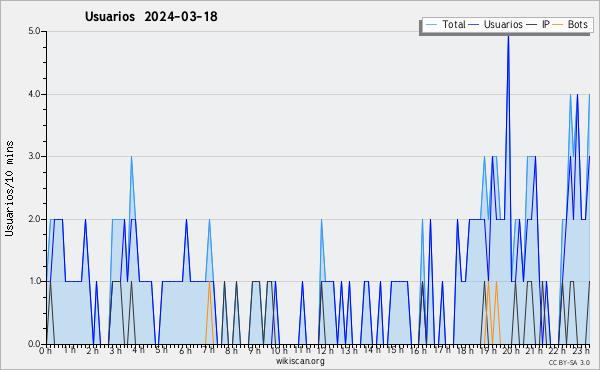600x370 pixels.
Task: Click the 2.0 y-axis value
Action: tap(34, 219)
